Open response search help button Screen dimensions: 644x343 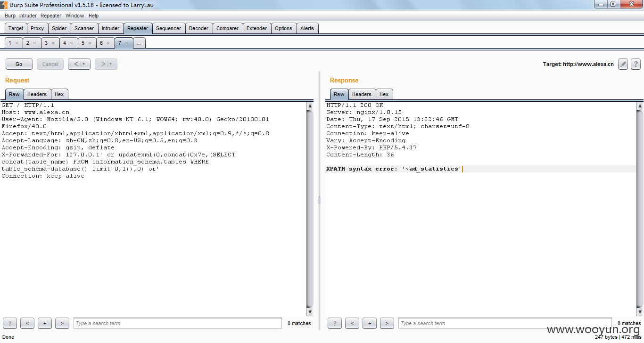335,323
